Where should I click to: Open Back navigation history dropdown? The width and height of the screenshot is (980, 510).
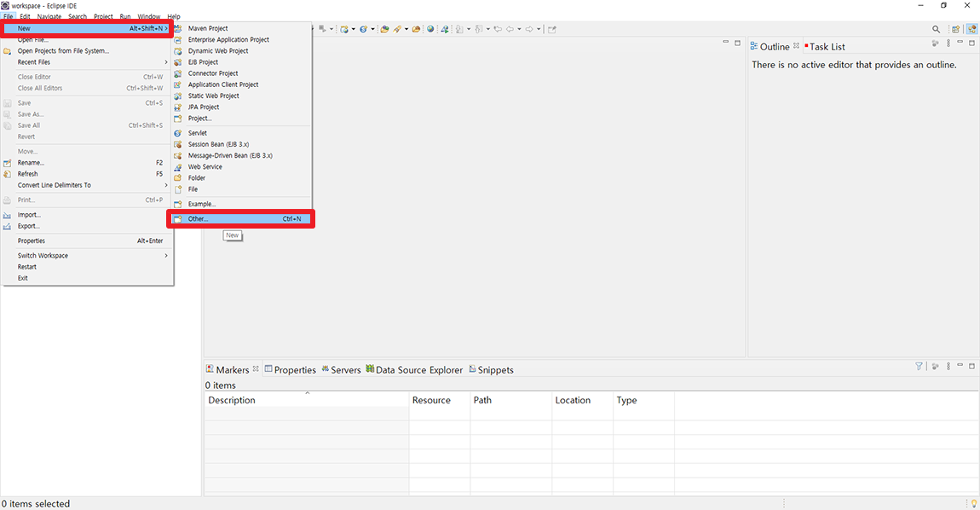(x=519, y=29)
